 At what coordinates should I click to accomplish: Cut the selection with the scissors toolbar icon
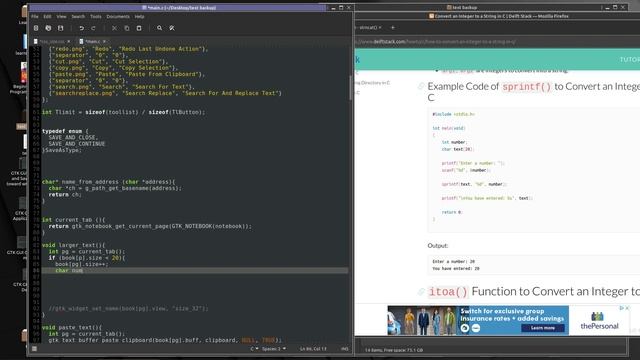tap(114, 28)
